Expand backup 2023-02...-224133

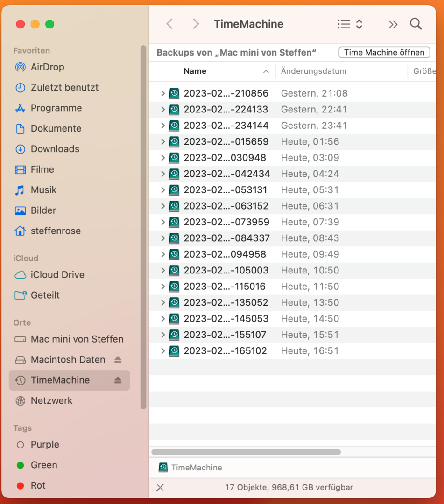pos(162,109)
